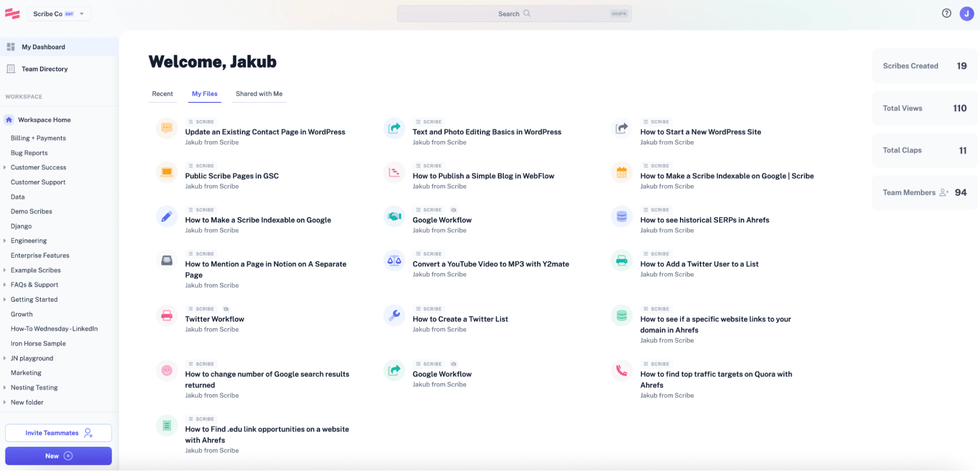Screen dimensions: 980x471
Task: Click printer icon for Add a Twitter User to a List
Action: [622, 260]
